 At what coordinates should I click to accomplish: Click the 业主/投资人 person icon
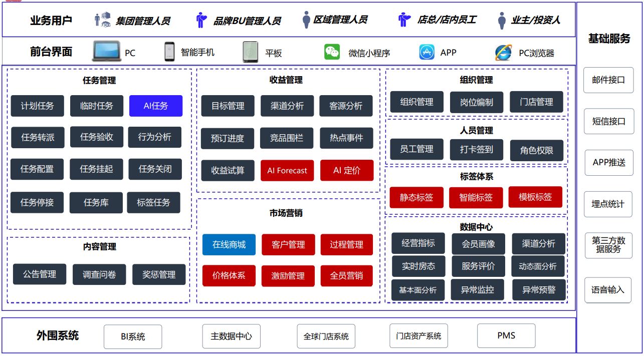coord(502,21)
